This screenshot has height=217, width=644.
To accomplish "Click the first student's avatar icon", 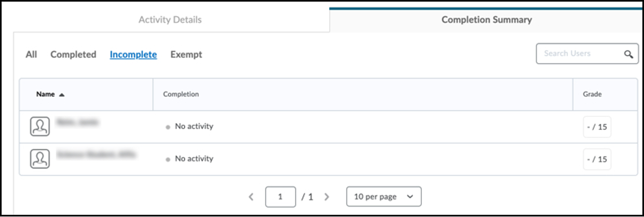I will [40, 126].
